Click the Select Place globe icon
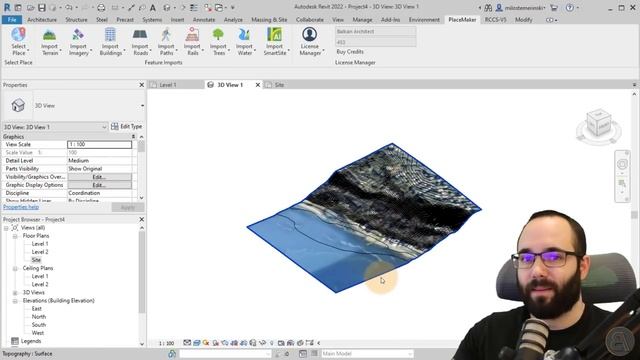 coord(18,35)
